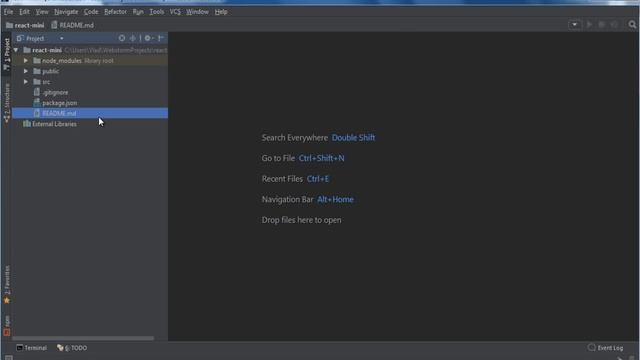Viewport: 640px width, 360px height.
Task: Toggle the 2: Structure side tab
Action: (7, 103)
